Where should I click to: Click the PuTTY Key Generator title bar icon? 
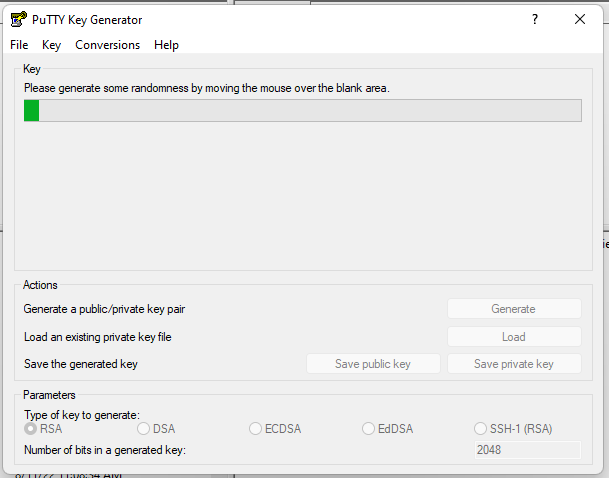pyautogui.click(x=18, y=19)
